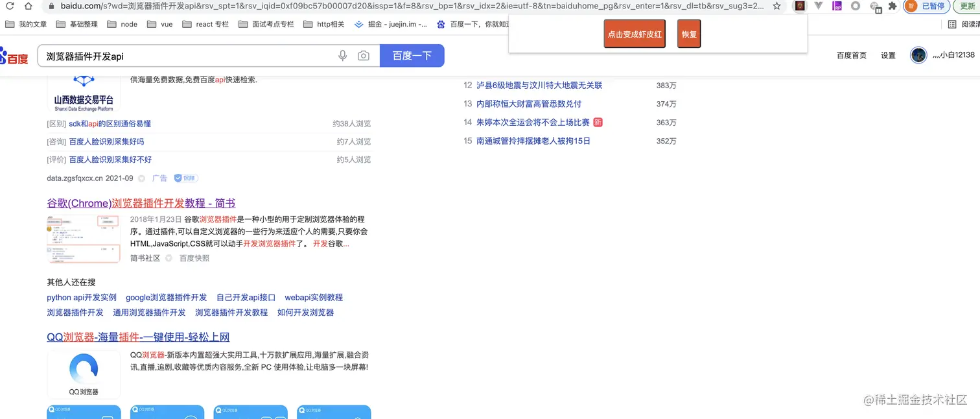Screen dimensions: 980x419
Task: View site info via the padlock icon
Action: click(51, 6)
